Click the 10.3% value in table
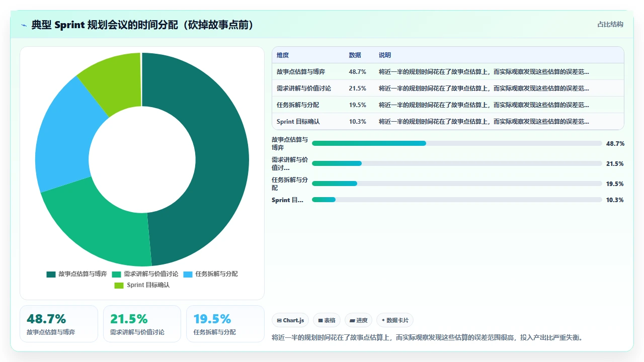 tap(357, 122)
